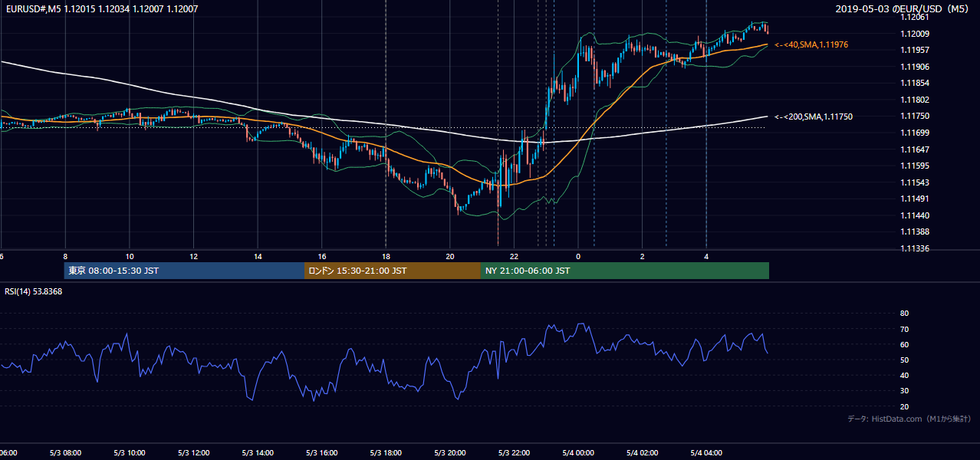The image size is (980, 460).
Task: Click the RSI(14) 53.8368 indicator label
Action: pos(34,291)
